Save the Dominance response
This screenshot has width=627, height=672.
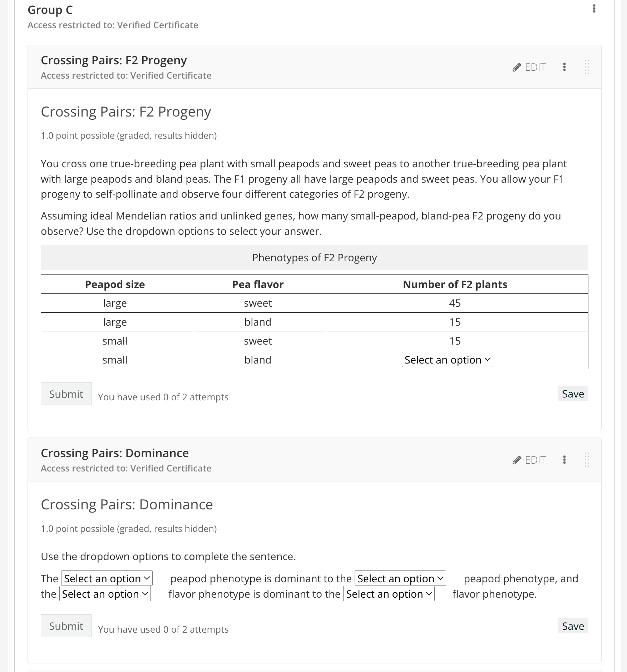[x=573, y=626]
